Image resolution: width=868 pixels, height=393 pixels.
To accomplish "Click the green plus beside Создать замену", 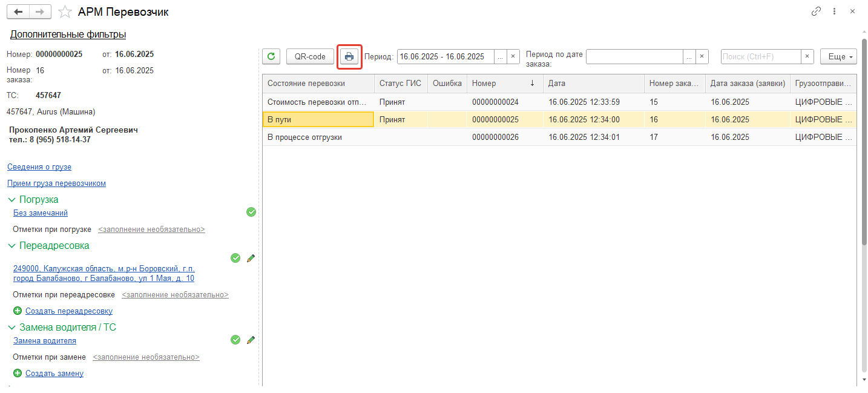I will (x=18, y=373).
